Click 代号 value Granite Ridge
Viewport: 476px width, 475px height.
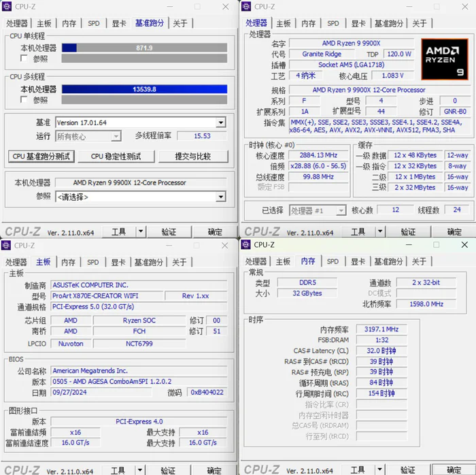pyautogui.click(x=322, y=54)
